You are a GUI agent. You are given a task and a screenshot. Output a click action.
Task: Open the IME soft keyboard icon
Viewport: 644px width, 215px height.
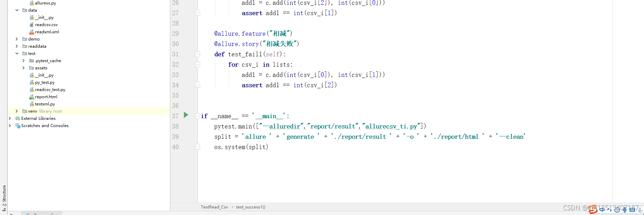click(632, 210)
